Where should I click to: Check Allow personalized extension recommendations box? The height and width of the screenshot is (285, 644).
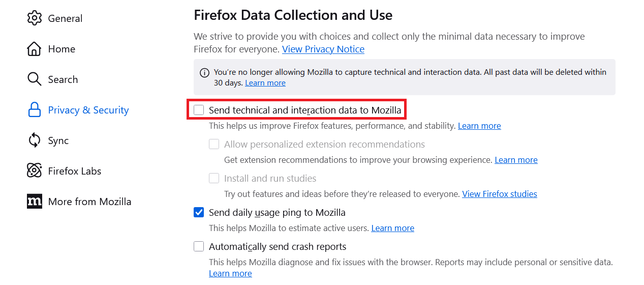pyautogui.click(x=214, y=144)
